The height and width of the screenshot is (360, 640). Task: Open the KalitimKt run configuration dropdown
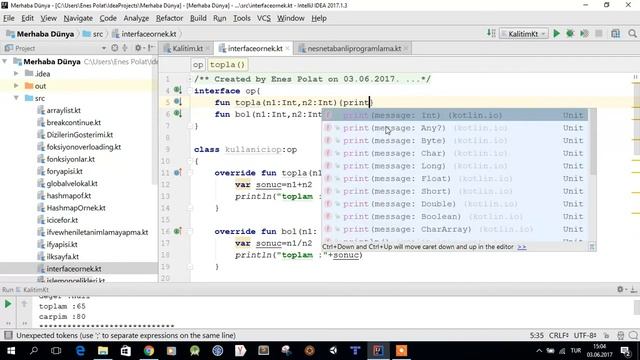coord(524,34)
